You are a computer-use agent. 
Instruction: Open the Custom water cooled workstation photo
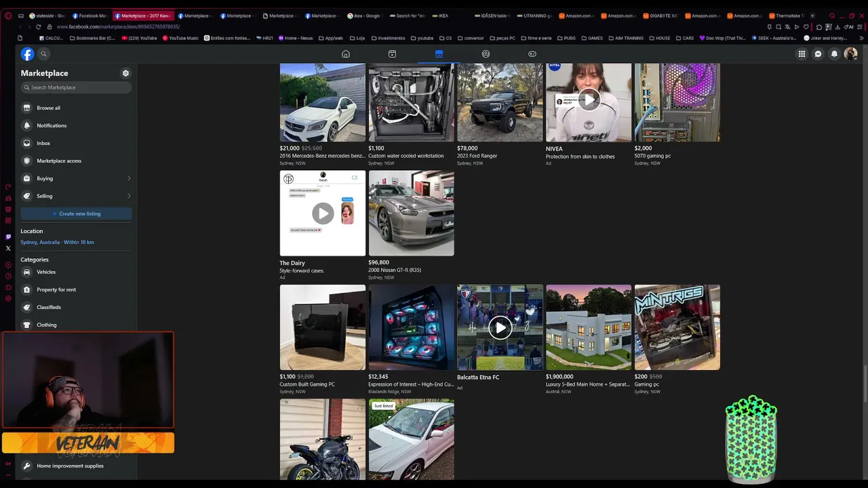click(x=412, y=102)
